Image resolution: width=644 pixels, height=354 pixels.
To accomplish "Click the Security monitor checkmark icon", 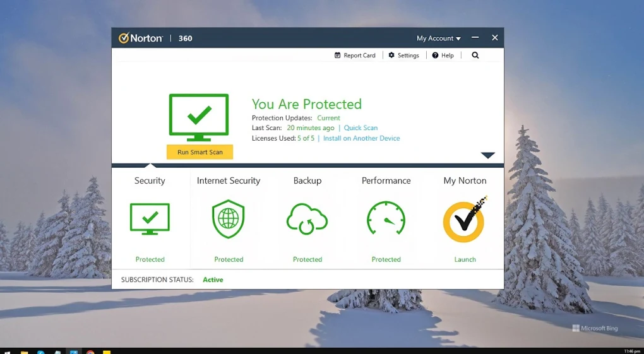I will point(150,219).
